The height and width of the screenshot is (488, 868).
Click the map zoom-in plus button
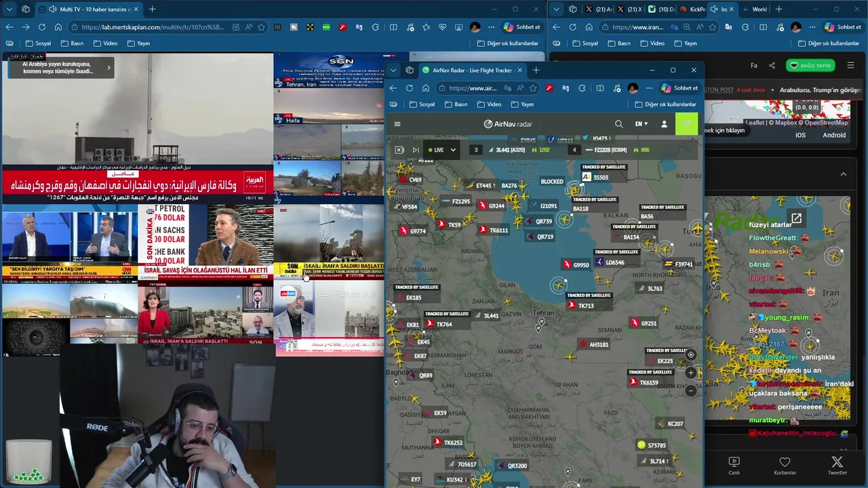tap(690, 372)
